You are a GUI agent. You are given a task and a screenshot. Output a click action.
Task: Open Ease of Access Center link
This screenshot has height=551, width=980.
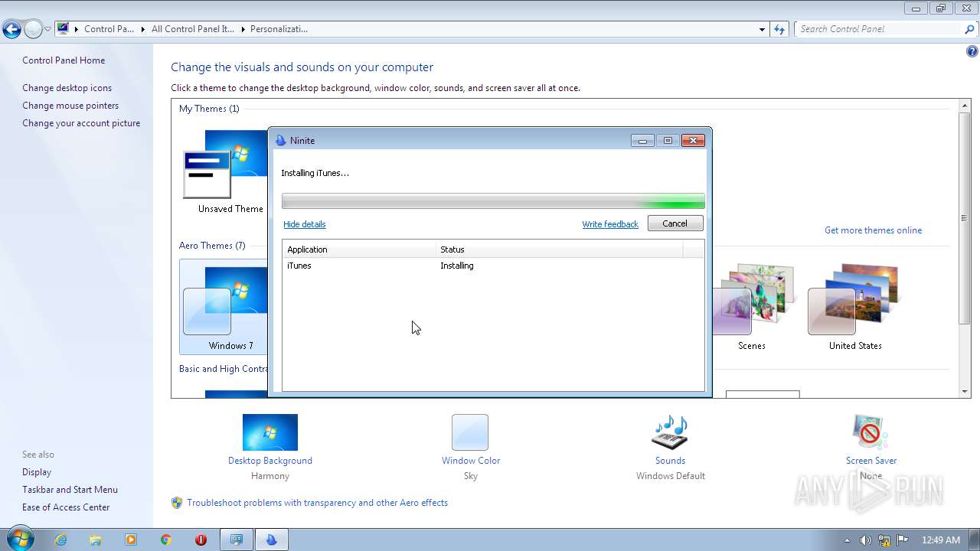point(66,507)
